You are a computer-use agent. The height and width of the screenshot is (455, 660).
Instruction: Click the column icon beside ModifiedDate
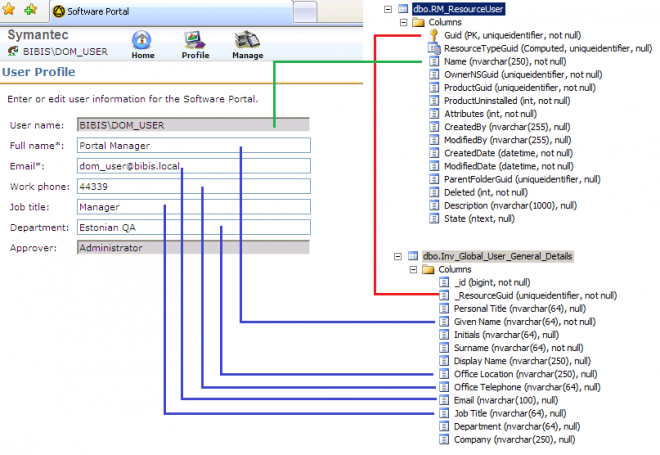pos(434,166)
